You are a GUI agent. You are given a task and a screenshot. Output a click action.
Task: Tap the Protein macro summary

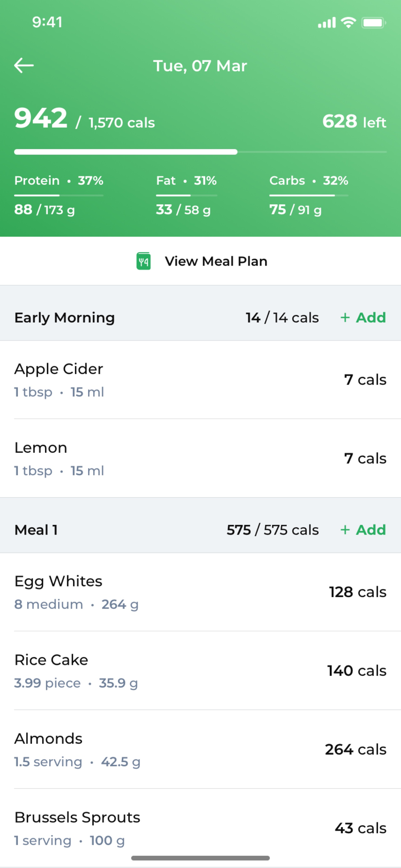59,195
